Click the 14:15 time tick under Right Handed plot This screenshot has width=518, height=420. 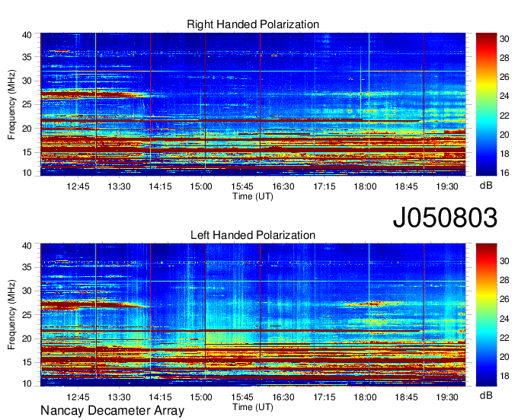click(160, 186)
